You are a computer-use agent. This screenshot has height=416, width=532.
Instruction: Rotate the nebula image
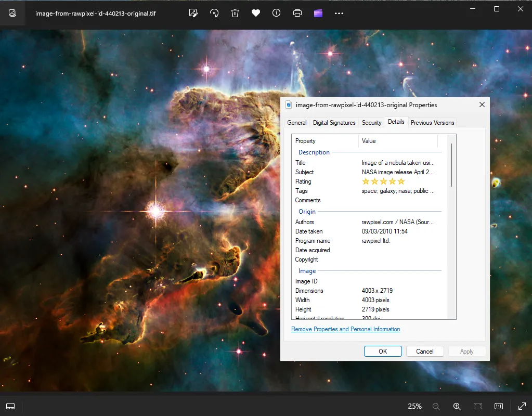click(214, 13)
